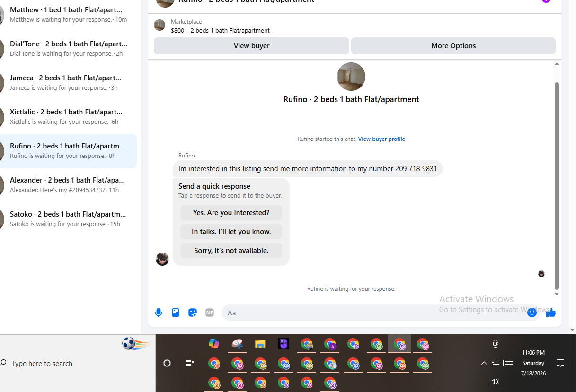Send 'In talks. I'll let you know.' response
The width and height of the screenshot is (576, 392).
[x=231, y=232]
